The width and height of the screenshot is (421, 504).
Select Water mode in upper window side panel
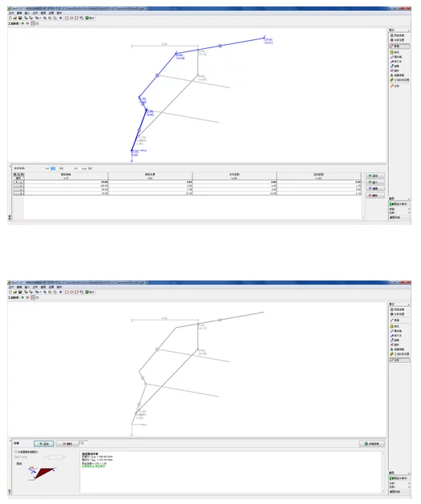[399, 62]
